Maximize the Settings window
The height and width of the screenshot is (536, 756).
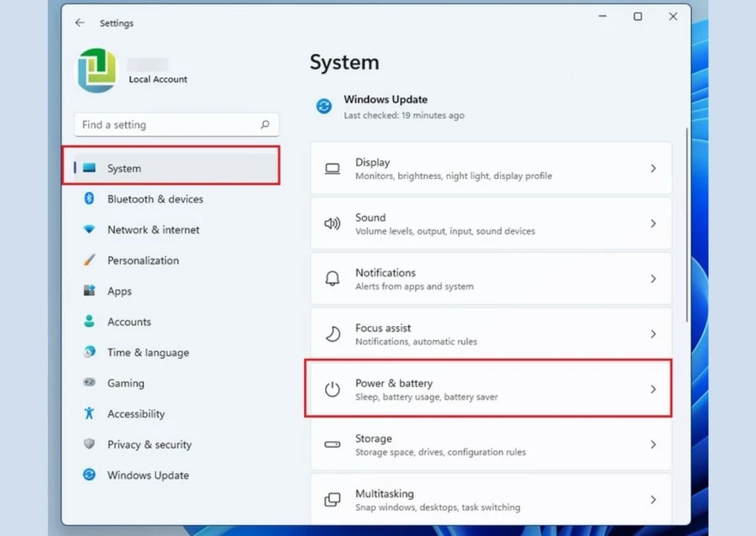638,17
